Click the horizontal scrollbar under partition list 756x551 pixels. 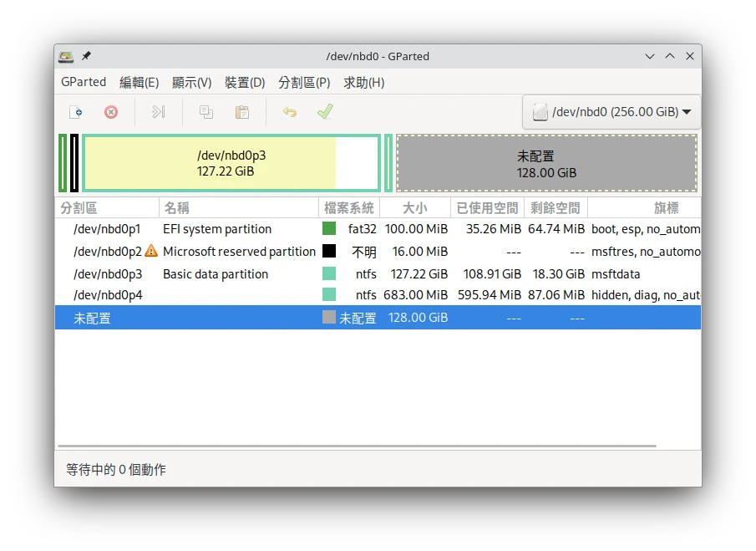point(357,446)
